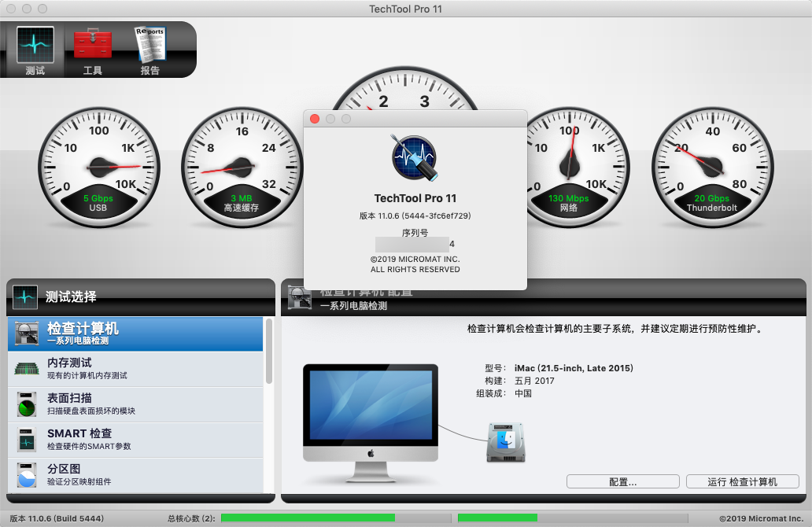Screen dimensions: 812x527
Task: Click the 测试选择 header pulse icon
Action: click(x=25, y=297)
